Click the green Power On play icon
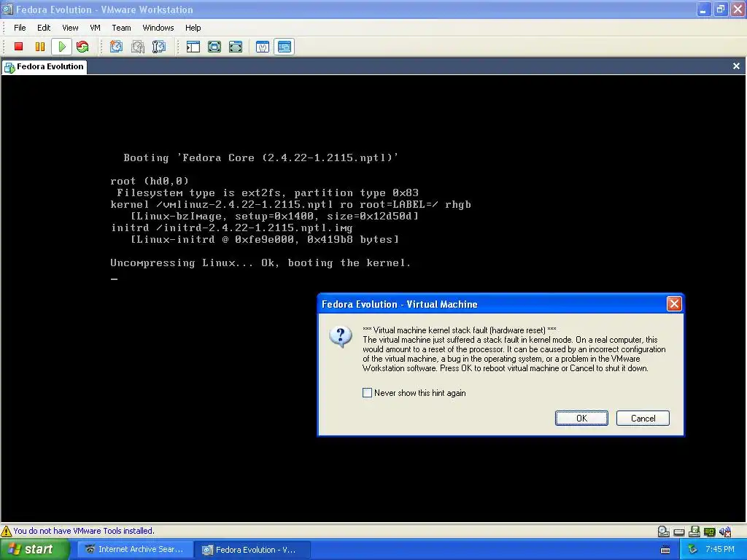The height and width of the screenshot is (560, 747). pyautogui.click(x=62, y=47)
